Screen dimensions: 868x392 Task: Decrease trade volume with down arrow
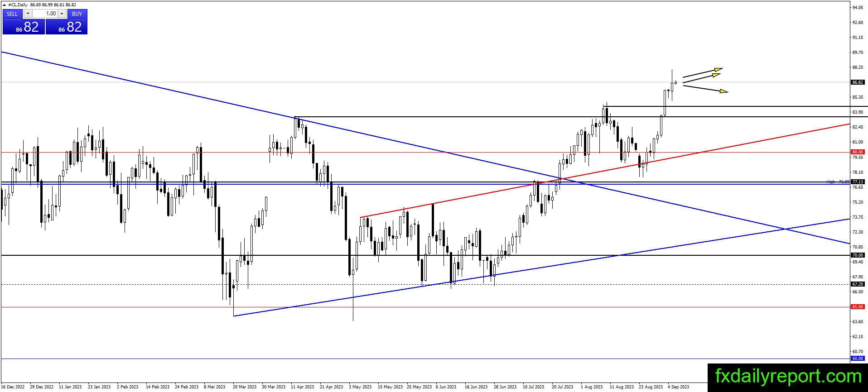pos(28,14)
